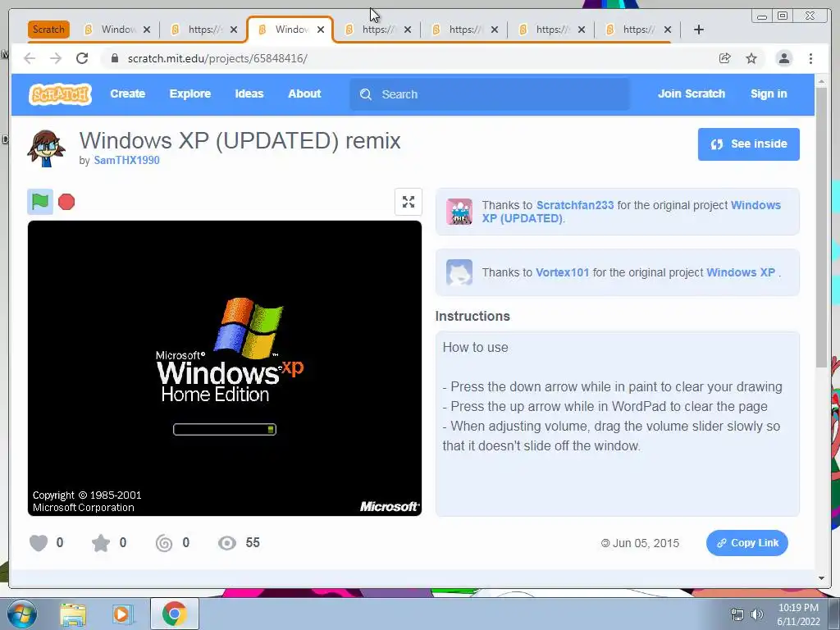Open the About menu item
Viewport: 840px width, 630px height.
pos(304,94)
